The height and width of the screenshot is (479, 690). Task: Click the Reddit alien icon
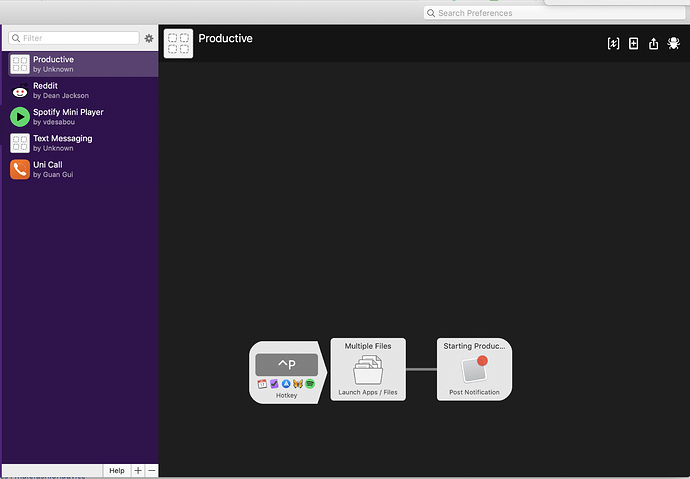click(x=20, y=91)
